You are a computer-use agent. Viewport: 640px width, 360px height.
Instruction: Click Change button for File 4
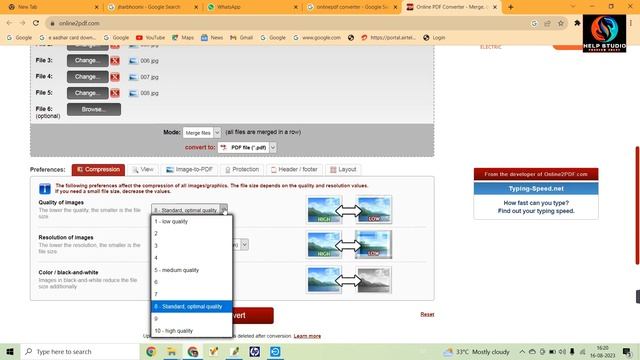[88, 77]
